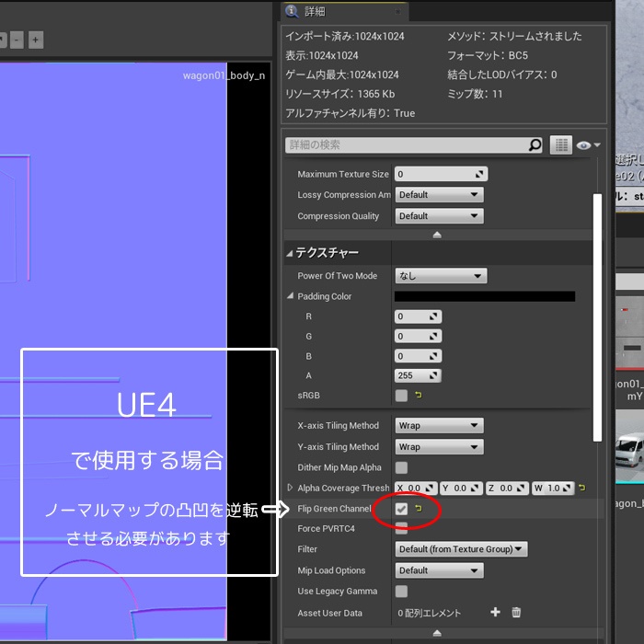Enable the Use Legacy Gamma checkbox
Screen dimensions: 644x644
401,591
